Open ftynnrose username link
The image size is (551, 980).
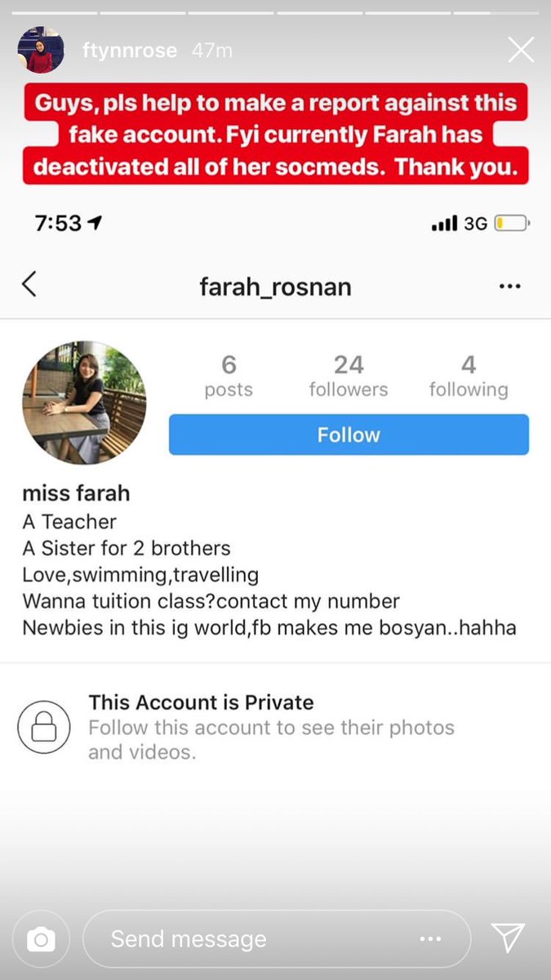tap(130, 51)
